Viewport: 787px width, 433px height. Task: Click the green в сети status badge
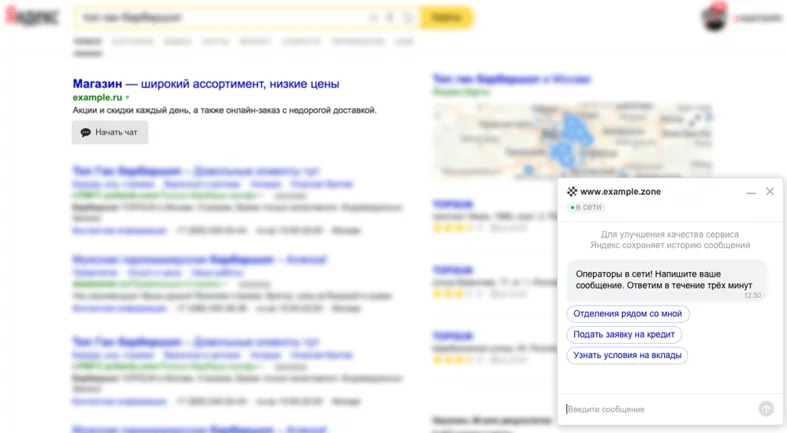pyautogui.click(x=586, y=207)
